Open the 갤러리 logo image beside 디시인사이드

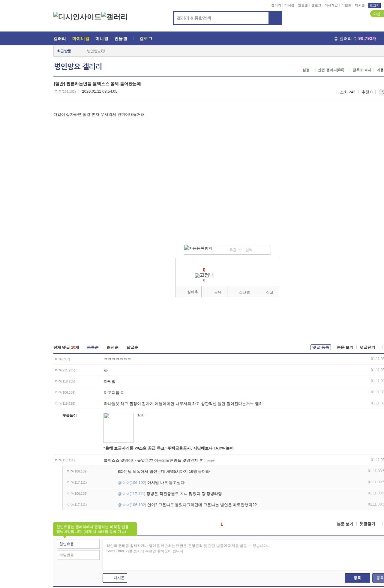pos(115,16)
